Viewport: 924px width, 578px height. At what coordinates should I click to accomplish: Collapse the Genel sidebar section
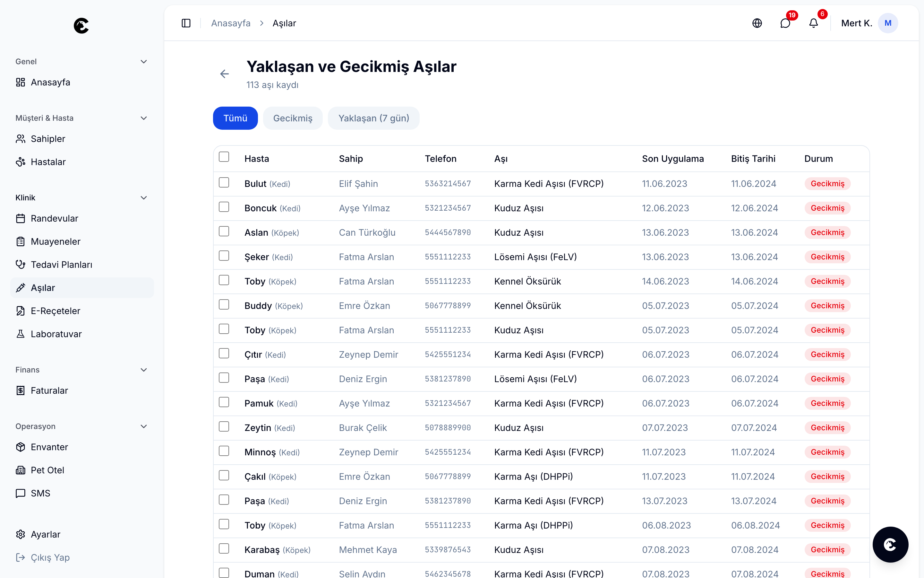tap(143, 62)
